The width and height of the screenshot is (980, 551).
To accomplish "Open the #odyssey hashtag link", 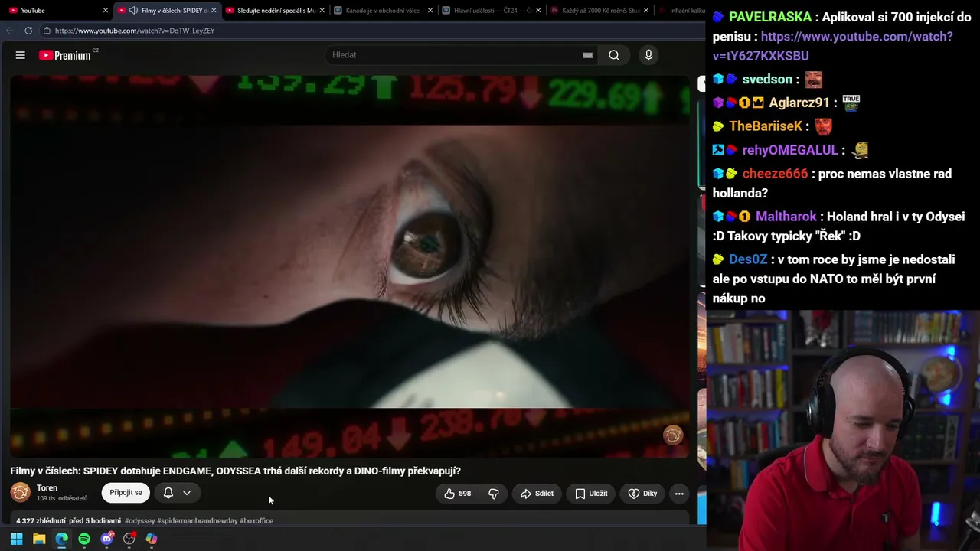I will coord(139,521).
